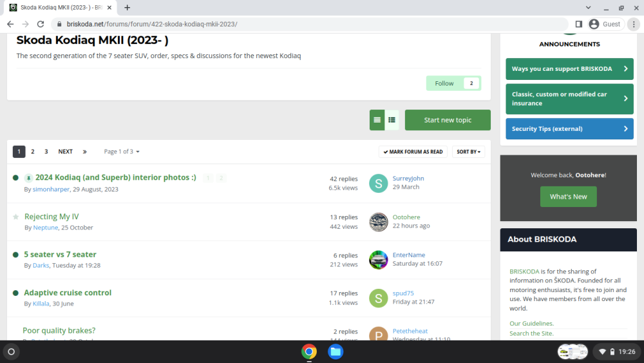Click EnterName's avatar
644x363 pixels.
point(378,260)
